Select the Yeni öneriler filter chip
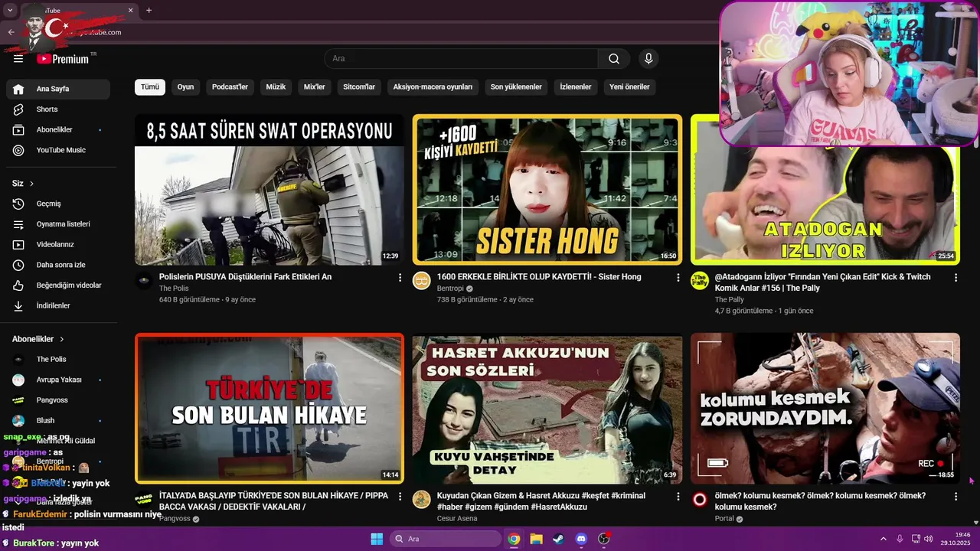The image size is (980, 551). coord(629,86)
